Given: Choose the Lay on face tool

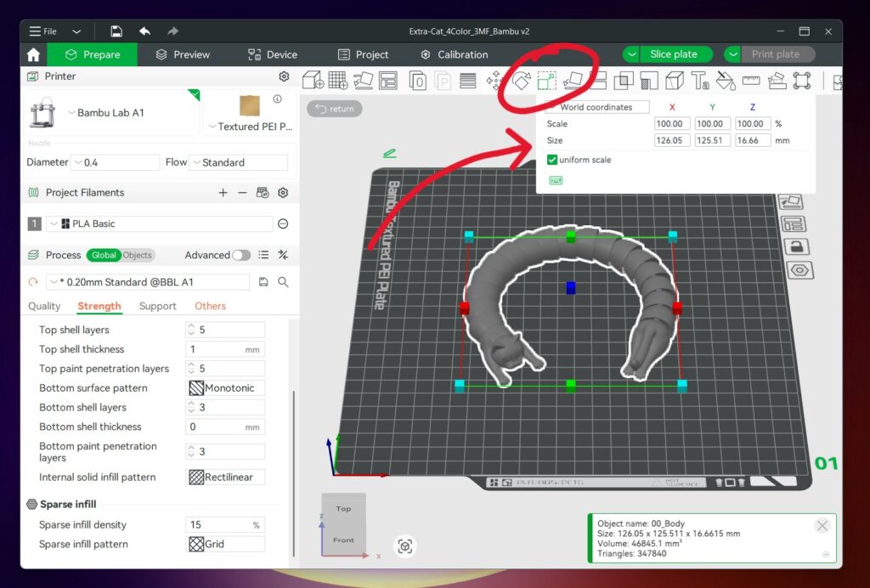Looking at the screenshot, I should [x=573, y=80].
